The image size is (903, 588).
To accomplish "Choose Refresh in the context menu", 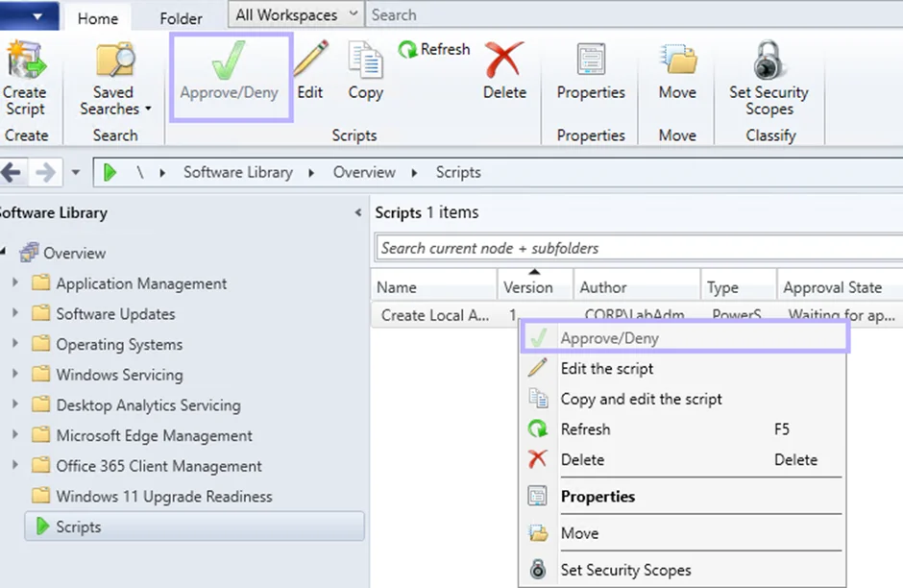I will 683,429.
